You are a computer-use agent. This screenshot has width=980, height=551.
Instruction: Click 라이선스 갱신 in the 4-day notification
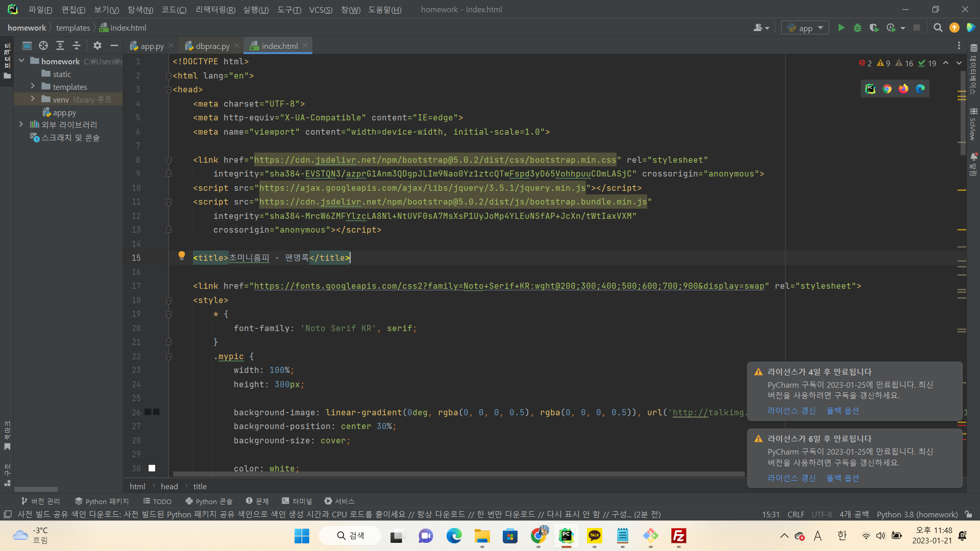(792, 411)
